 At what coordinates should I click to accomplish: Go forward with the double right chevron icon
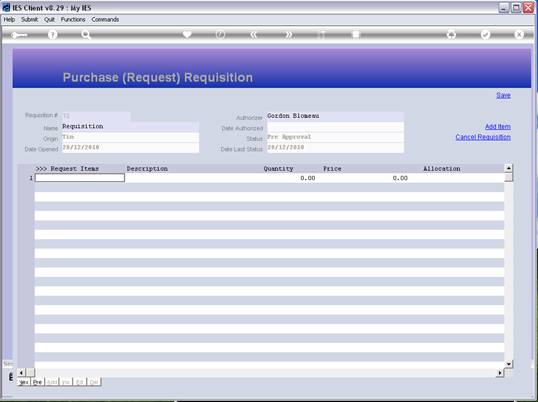[288, 35]
